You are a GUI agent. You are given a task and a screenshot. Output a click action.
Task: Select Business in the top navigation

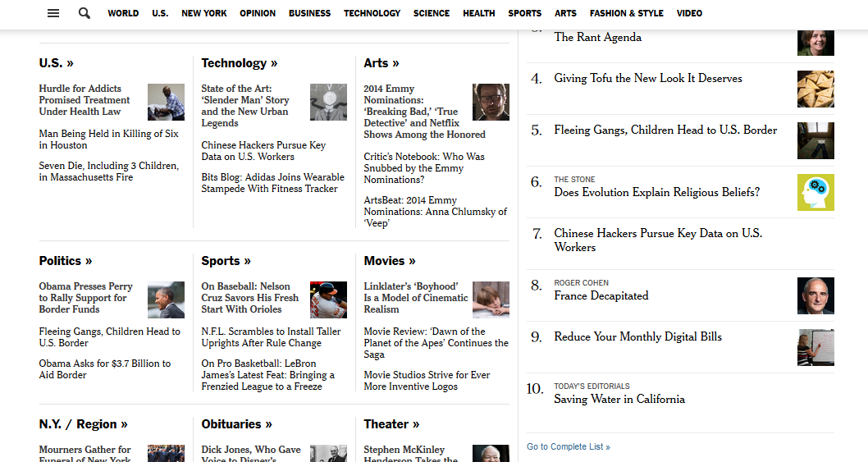pos(309,13)
